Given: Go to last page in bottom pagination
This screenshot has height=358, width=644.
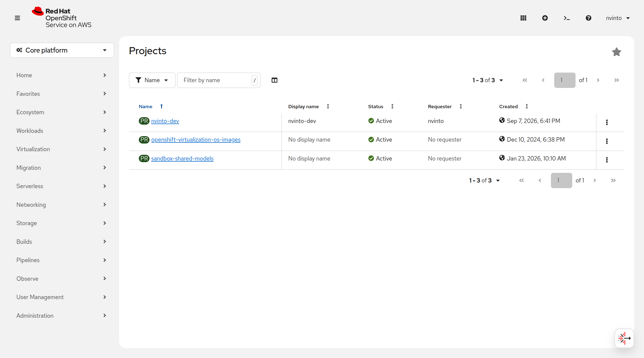Looking at the screenshot, I should pyautogui.click(x=613, y=181).
